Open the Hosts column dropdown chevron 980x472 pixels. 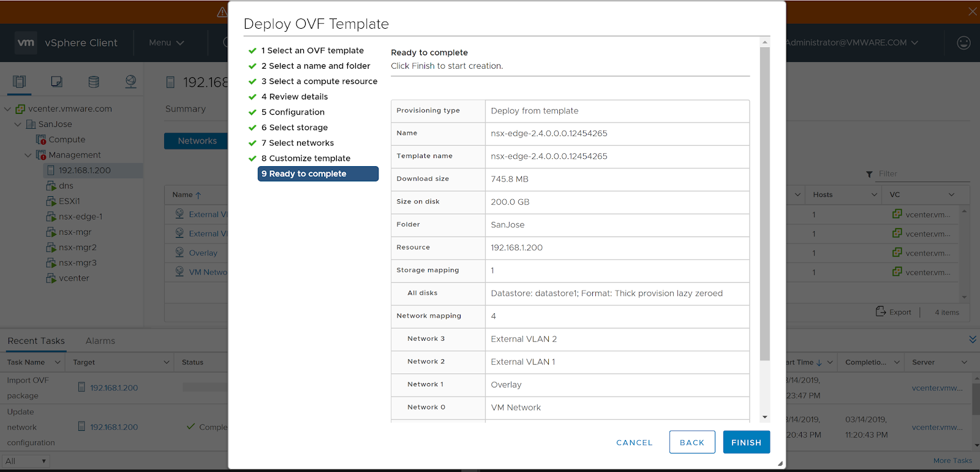[x=874, y=194]
